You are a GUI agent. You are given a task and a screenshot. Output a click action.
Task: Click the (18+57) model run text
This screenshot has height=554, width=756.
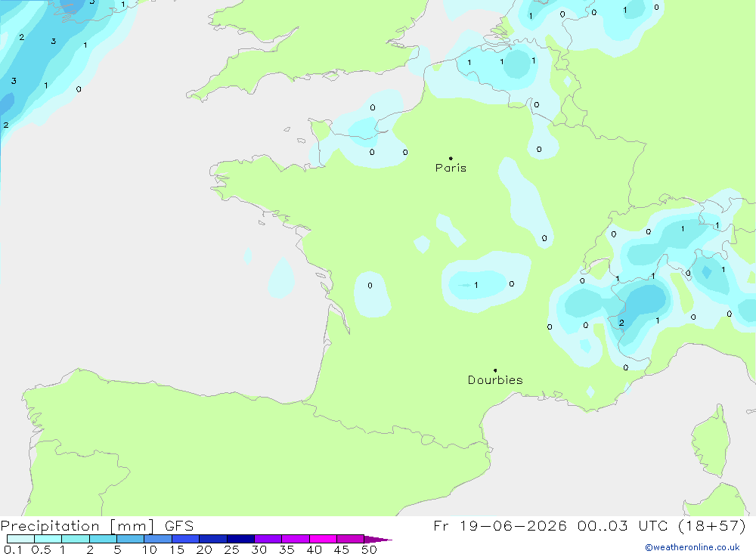(712, 525)
